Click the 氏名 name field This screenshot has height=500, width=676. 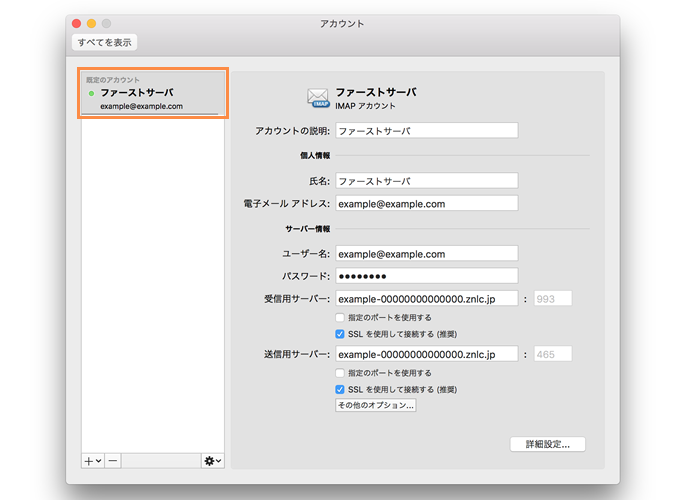coord(427,181)
